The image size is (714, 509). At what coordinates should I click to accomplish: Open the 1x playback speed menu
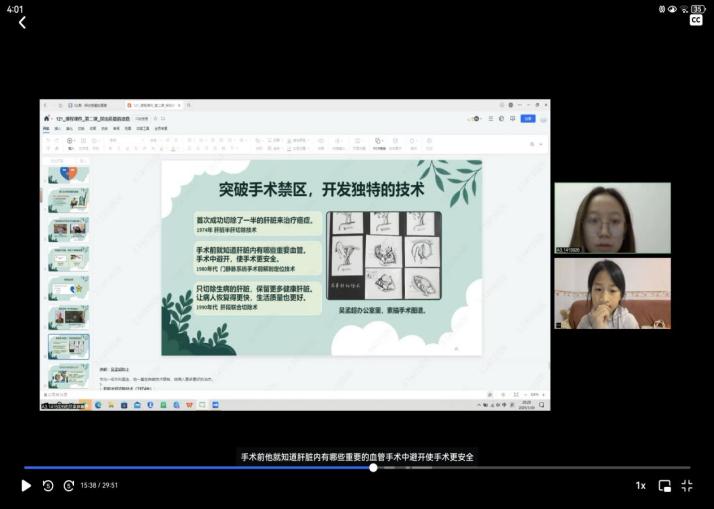click(x=640, y=486)
